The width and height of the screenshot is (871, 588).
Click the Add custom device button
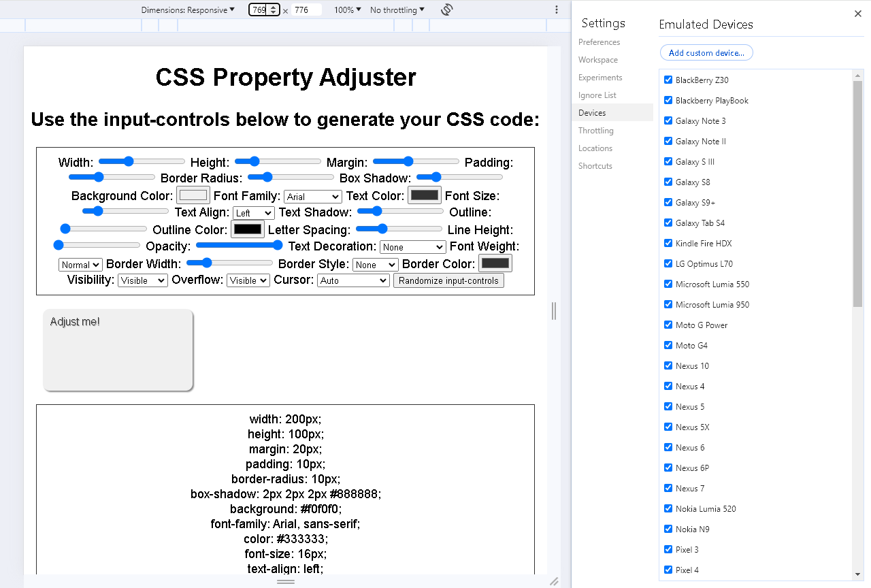coord(706,52)
